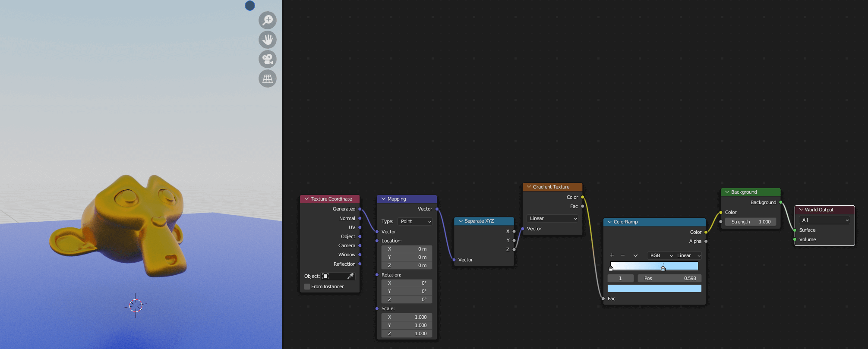
Task: Click World Output Surface input socket
Action: (795, 230)
